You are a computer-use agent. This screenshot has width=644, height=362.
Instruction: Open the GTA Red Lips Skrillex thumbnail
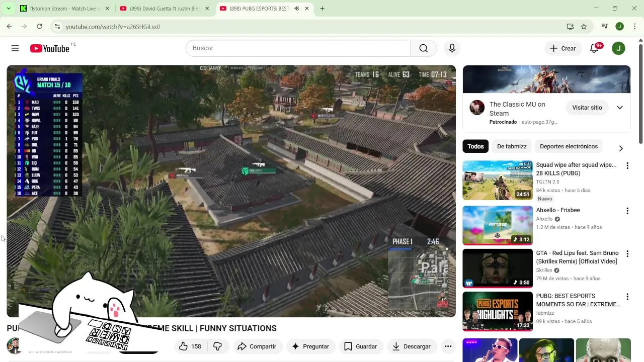498,268
